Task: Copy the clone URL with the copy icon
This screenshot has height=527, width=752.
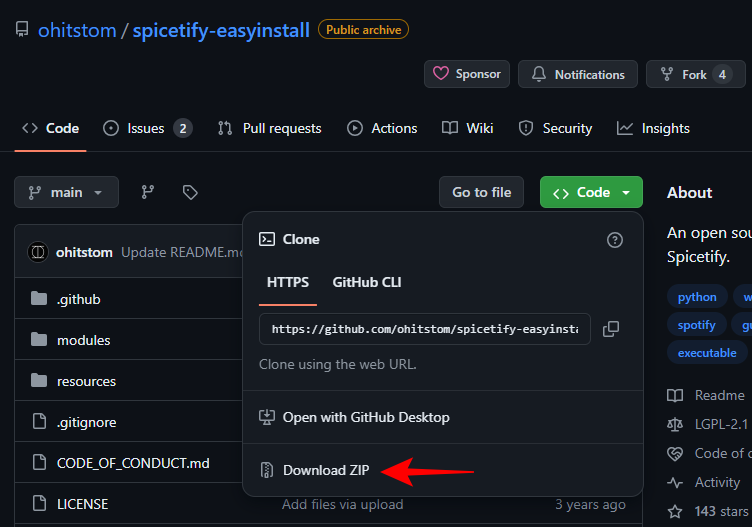Action: click(x=611, y=329)
